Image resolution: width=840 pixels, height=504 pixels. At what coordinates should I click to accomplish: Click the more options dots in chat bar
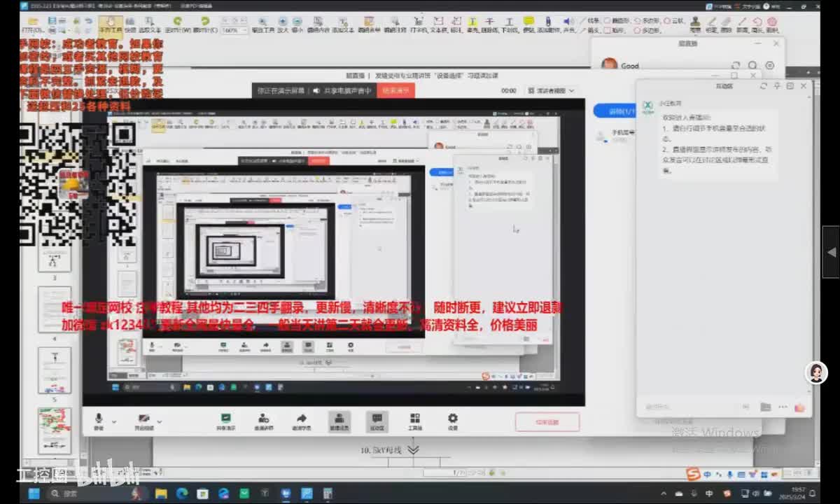pos(783,407)
